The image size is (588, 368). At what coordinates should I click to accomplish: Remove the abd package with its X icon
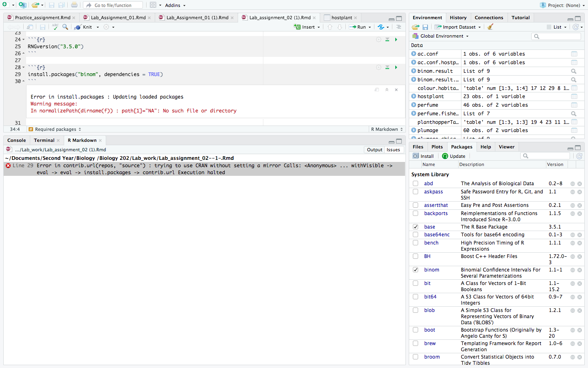point(579,184)
